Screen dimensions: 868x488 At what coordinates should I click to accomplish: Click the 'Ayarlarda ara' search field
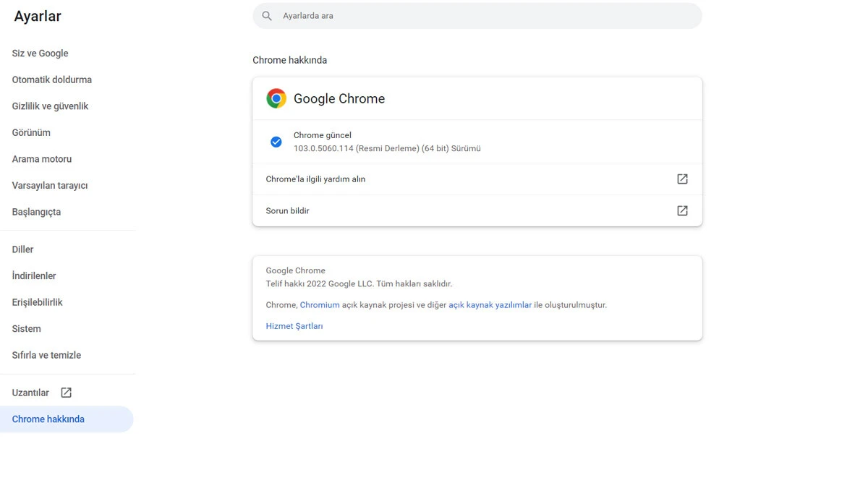[477, 15]
